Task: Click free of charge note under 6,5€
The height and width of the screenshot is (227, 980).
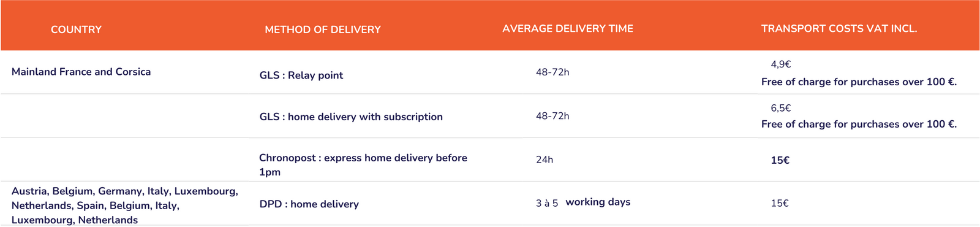Action: 859,124
